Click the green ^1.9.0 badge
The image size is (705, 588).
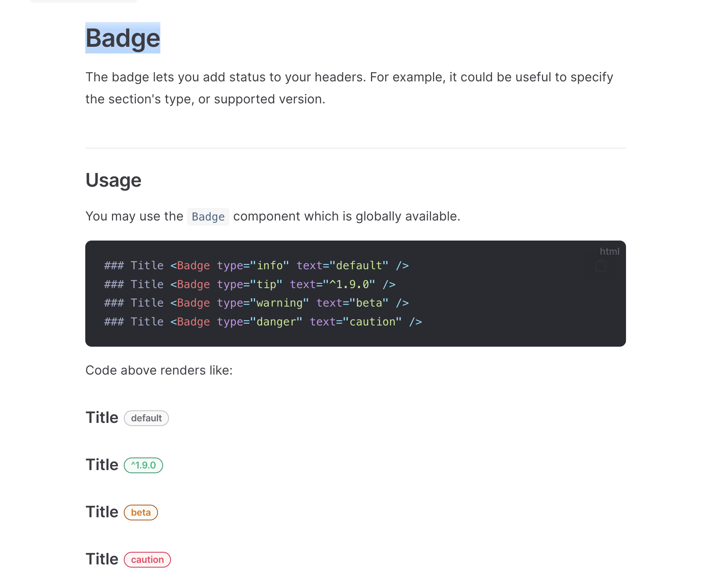click(143, 465)
